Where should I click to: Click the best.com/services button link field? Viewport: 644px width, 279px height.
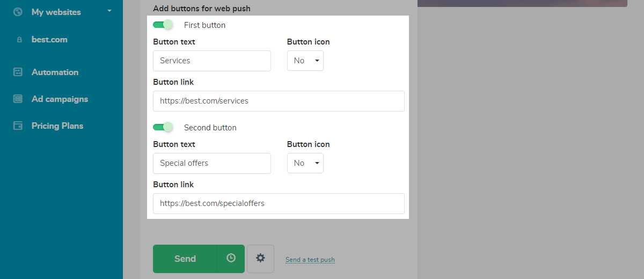[278, 101]
